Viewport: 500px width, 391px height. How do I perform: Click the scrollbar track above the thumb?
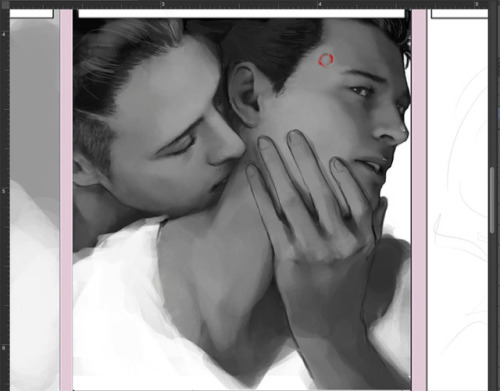(492, 87)
